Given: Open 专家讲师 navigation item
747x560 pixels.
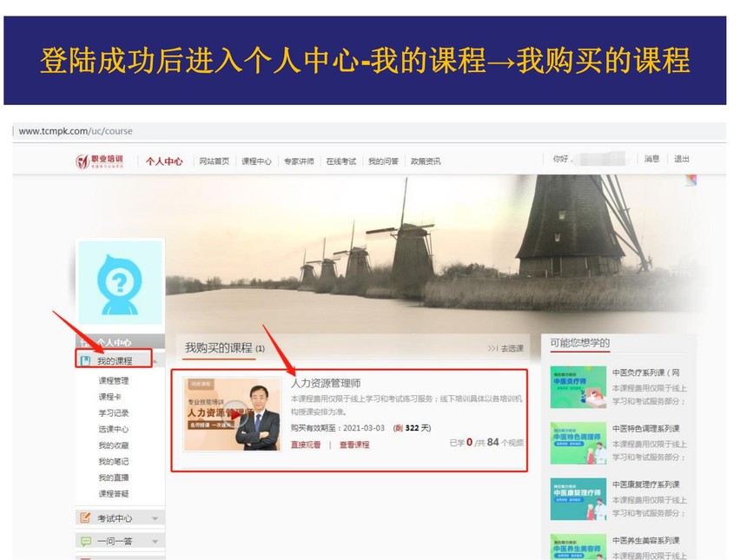Looking at the screenshot, I should (x=299, y=161).
